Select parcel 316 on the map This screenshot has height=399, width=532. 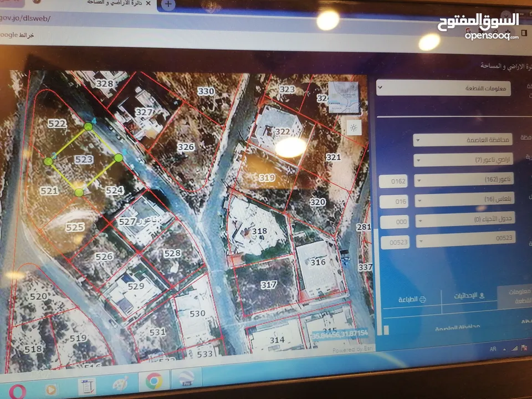coord(318,262)
